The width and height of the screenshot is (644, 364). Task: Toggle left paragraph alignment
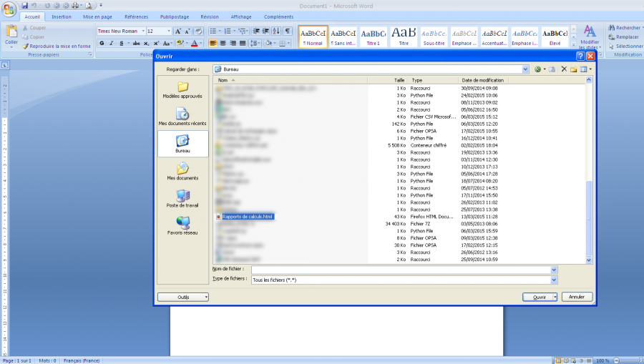coord(213,43)
